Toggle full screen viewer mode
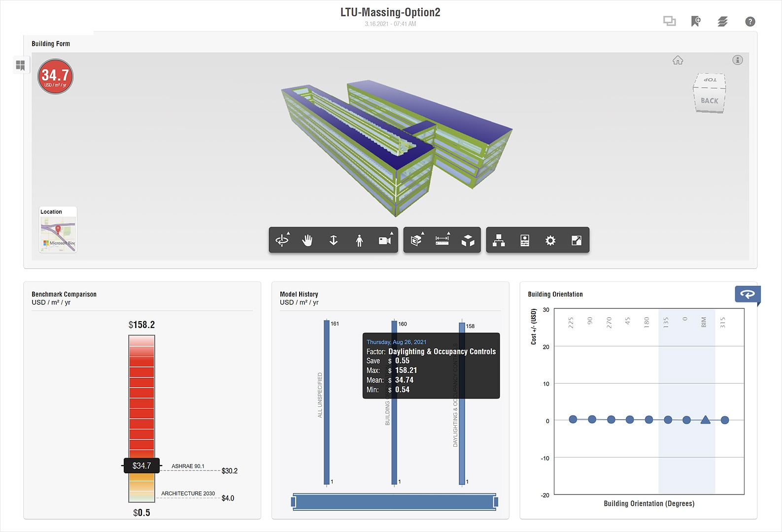Screen dimensions: 782x532 point(576,240)
